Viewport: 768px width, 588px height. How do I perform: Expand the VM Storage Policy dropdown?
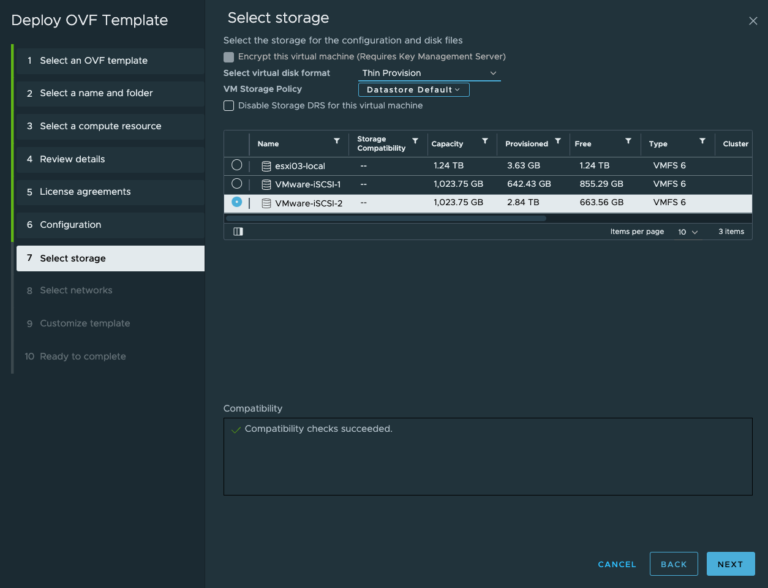pos(413,90)
